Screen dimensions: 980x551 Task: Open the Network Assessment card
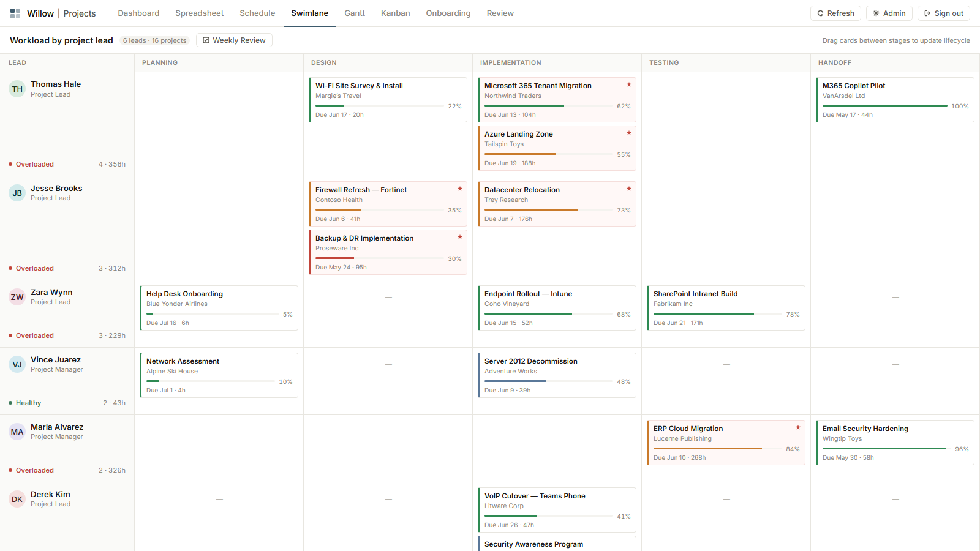[x=219, y=375]
